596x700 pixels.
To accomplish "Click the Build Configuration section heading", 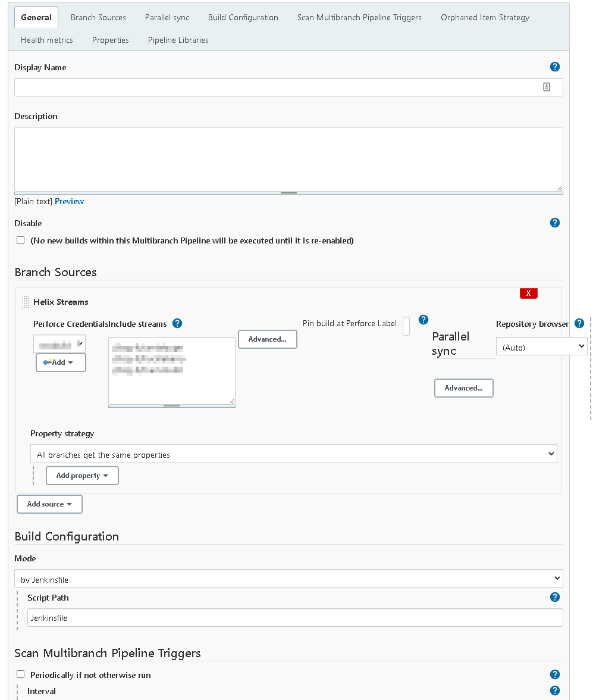I will 67,536.
